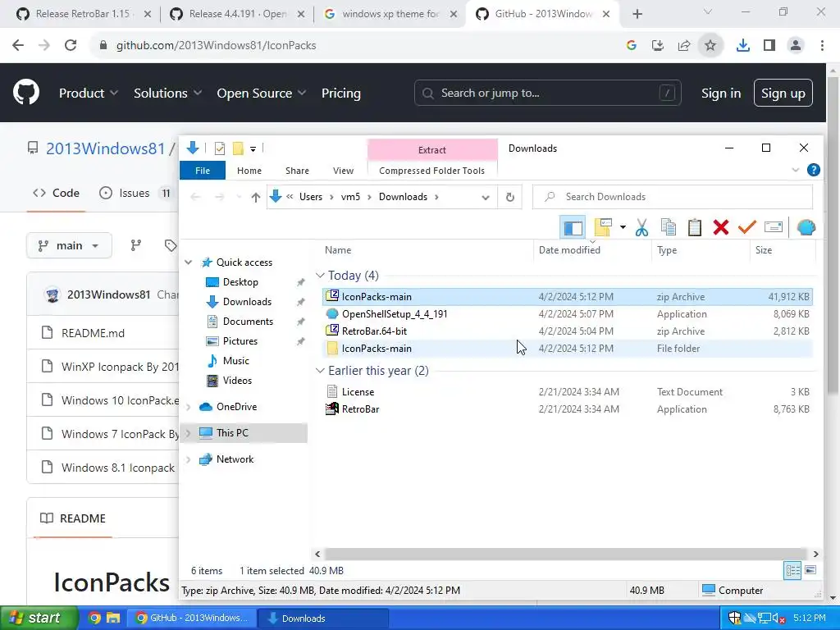Bookmark this page with the star icon
Image resolution: width=840 pixels, height=630 pixels.
[x=710, y=46]
